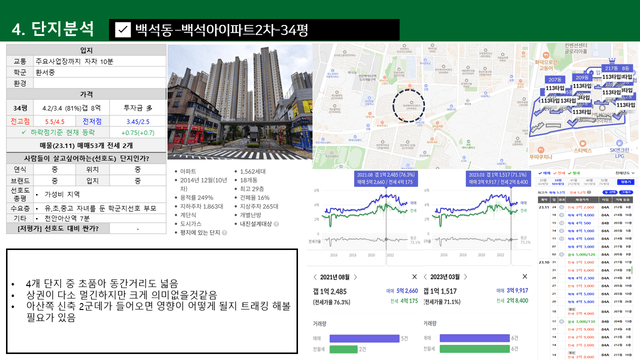Go to month after 2021년 08월
The image size is (640, 360).
[355, 277]
